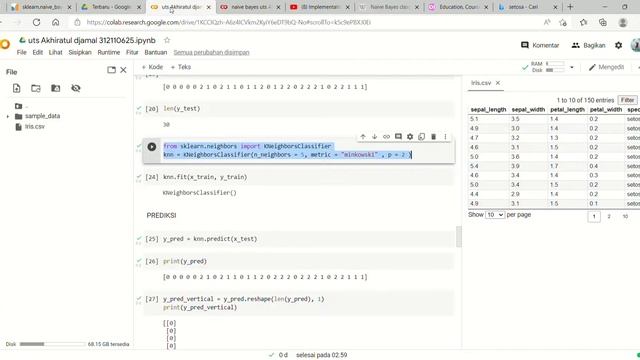Run the highlighted KNeighborsClassifier code cell
This screenshot has width=640, height=360.
click(x=152, y=147)
